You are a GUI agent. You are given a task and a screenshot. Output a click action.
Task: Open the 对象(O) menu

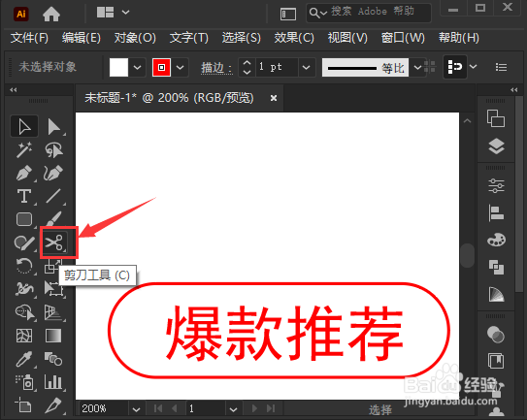(x=135, y=38)
